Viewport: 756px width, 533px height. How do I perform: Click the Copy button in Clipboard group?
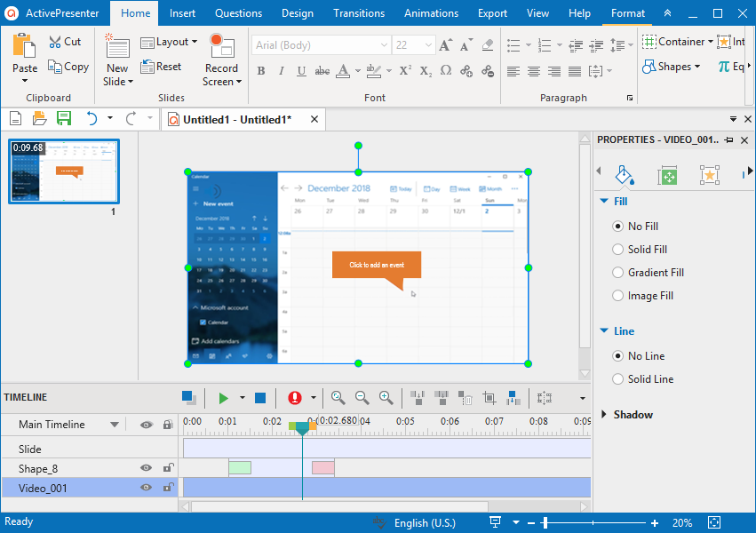click(x=68, y=66)
